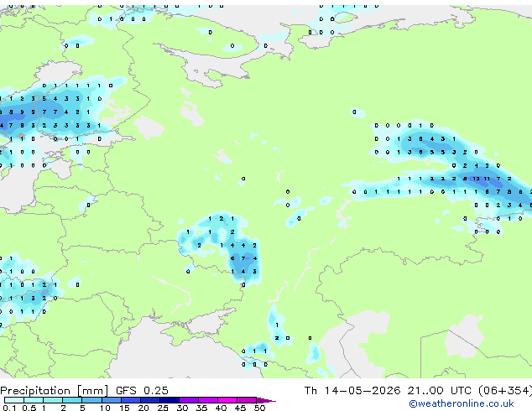The height and width of the screenshot is (411, 532).
Task: Click the '11' precipitation value on map
Action: (487, 179)
